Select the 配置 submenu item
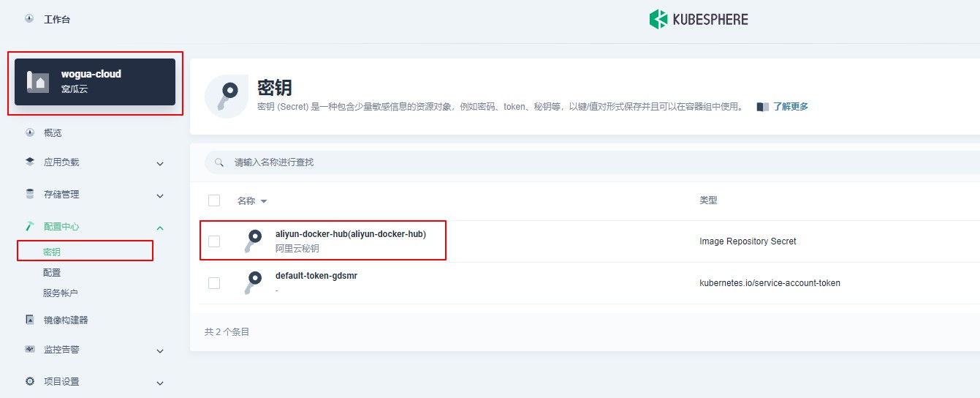 [52, 272]
